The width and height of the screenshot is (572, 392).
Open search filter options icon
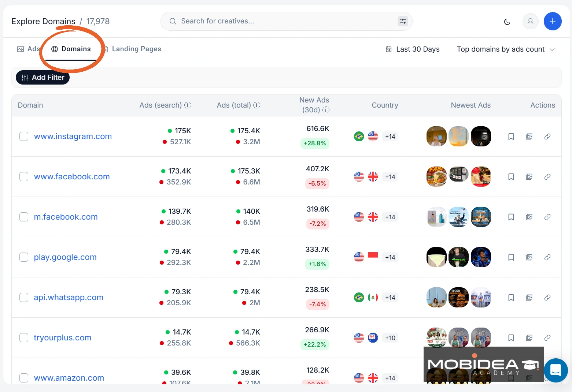click(403, 21)
